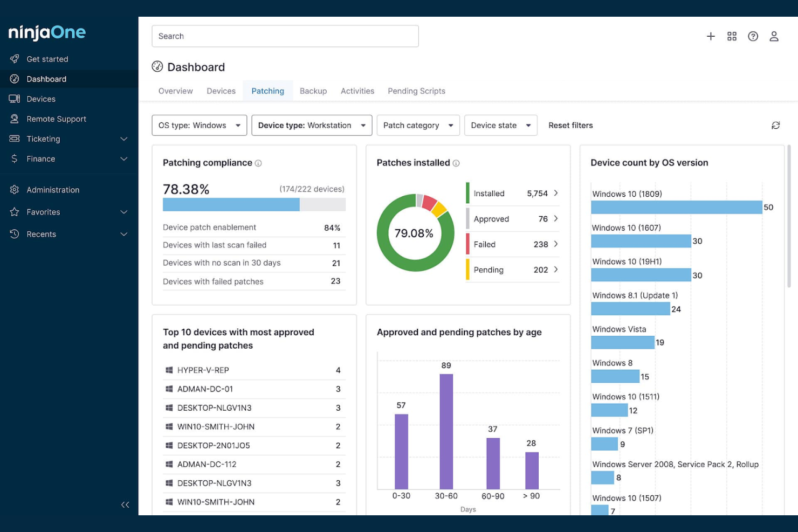Open the apps grid icon
The height and width of the screenshot is (532, 798).
click(732, 36)
